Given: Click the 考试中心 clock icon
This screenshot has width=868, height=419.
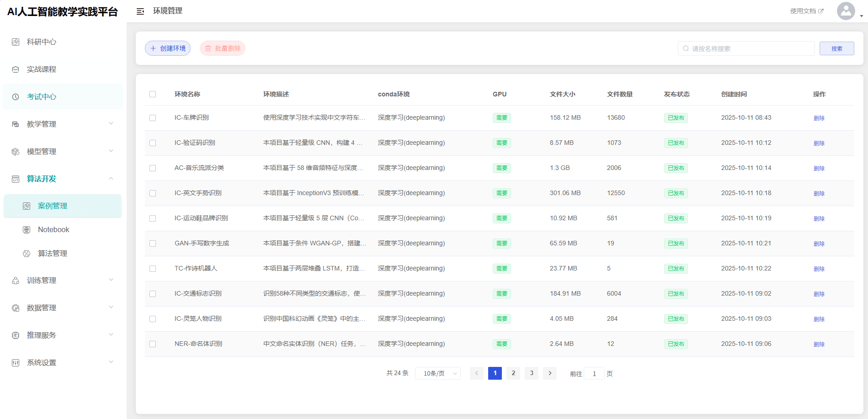Looking at the screenshot, I should [16, 97].
